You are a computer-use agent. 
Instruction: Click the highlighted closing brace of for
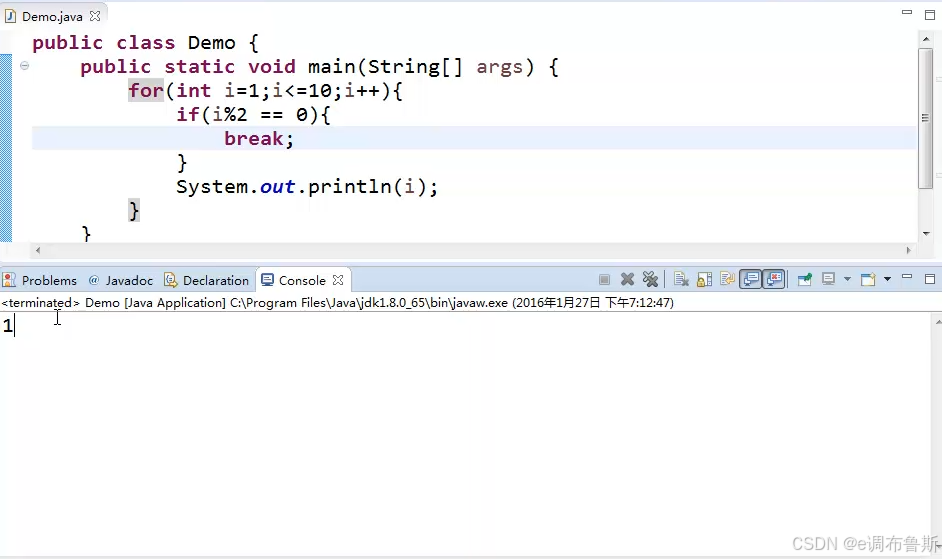click(x=134, y=211)
